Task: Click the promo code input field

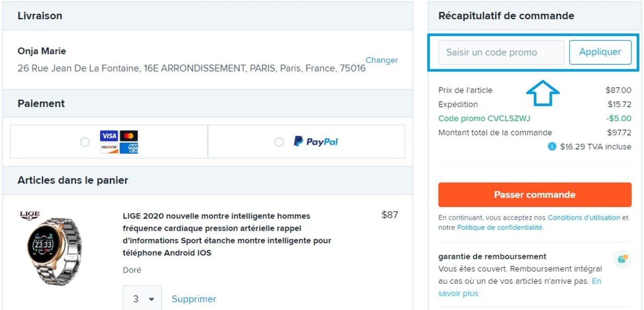Action: [500, 52]
